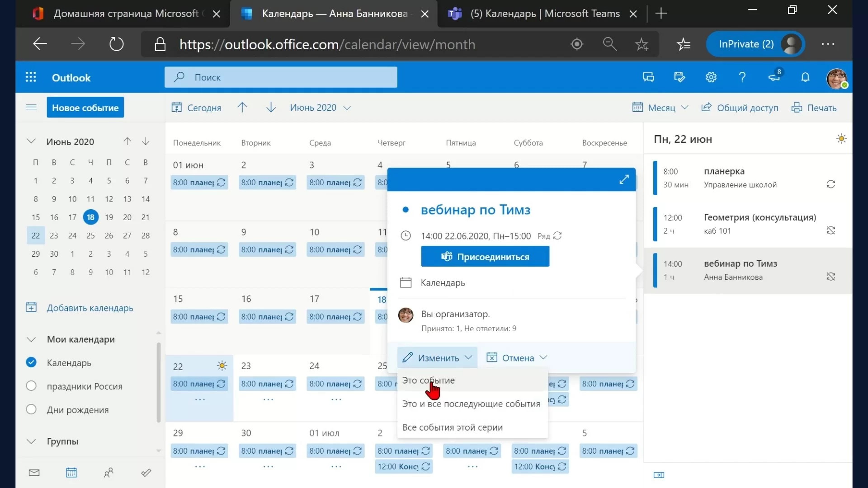
Task: Choose Все события этой серии
Action: (x=472, y=427)
